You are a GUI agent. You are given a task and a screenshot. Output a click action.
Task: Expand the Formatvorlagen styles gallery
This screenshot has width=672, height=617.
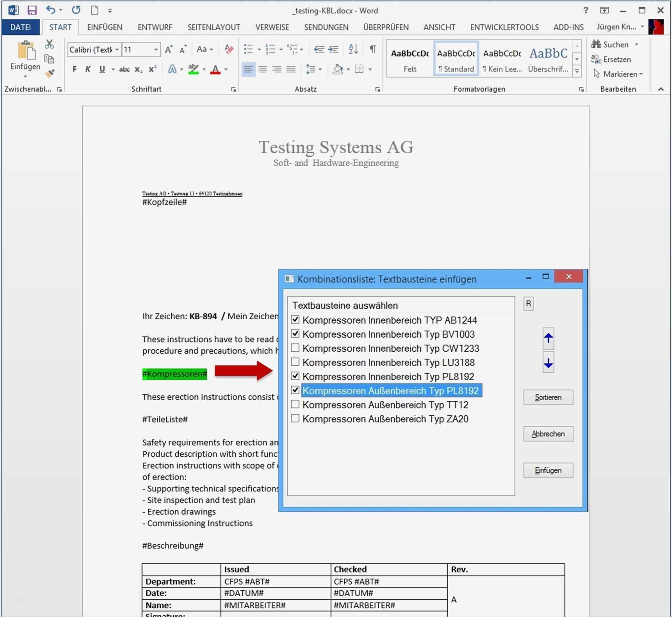point(577,71)
